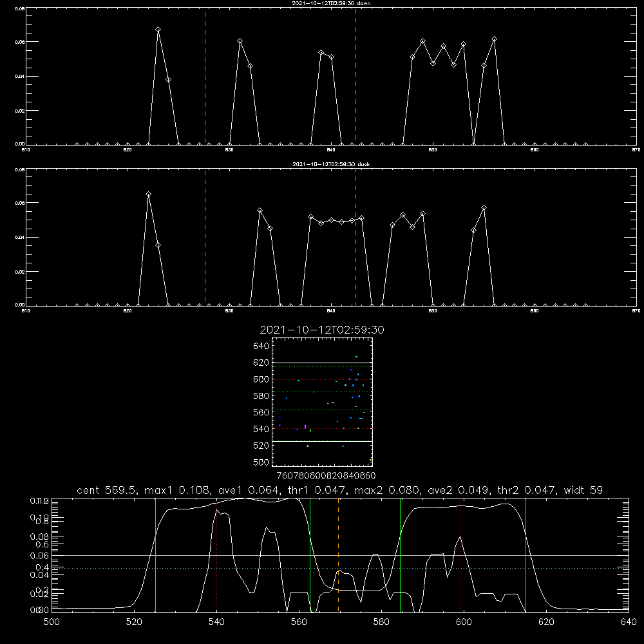Click the '640' y-axis label of scatter plot
The height and width of the screenshot is (644, 644).
click(261, 346)
